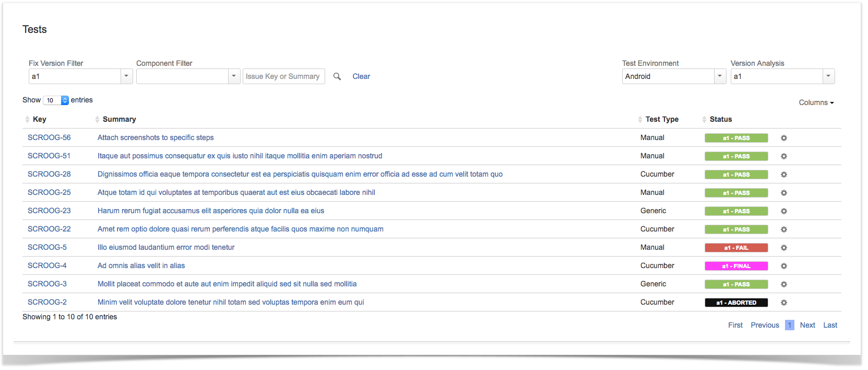Click the Summary column header
The width and height of the screenshot is (868, 370).
pyautogui.click(x=120, y=119)
